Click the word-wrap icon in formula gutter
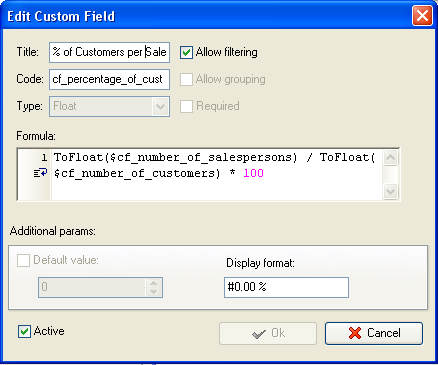438x365 pixels. [40, 173]
